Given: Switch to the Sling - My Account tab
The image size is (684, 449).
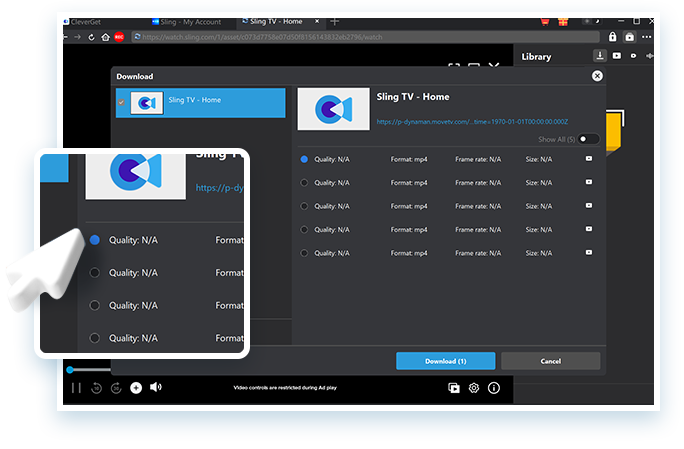Looking at the screenshot, I should pyautogui.click(x=186, y=22).
